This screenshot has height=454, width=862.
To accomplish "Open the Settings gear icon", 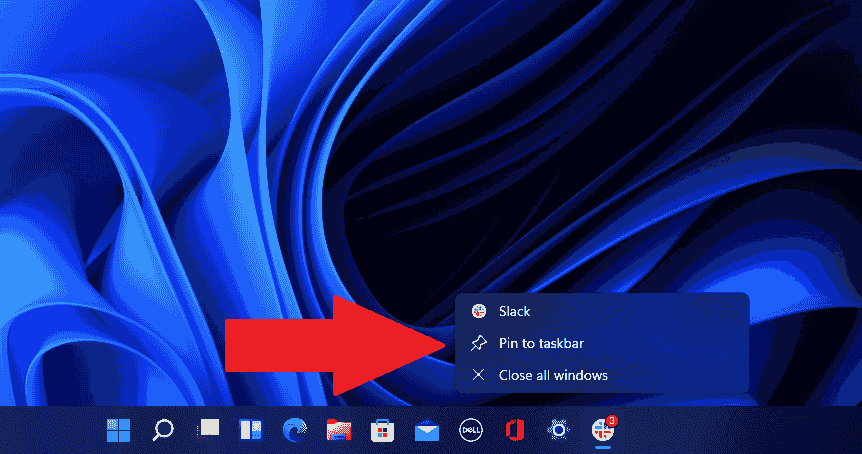I will 559,430.
